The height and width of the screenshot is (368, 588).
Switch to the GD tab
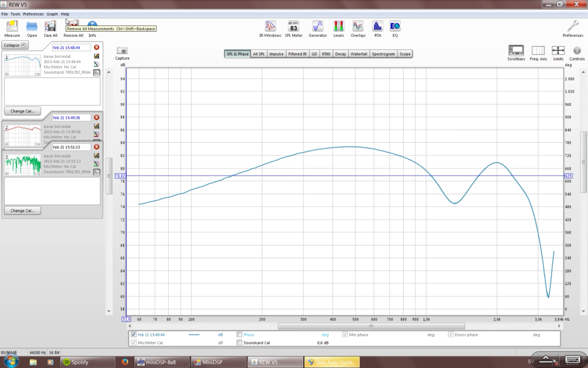pyautogui.click(x=314, y=54)
